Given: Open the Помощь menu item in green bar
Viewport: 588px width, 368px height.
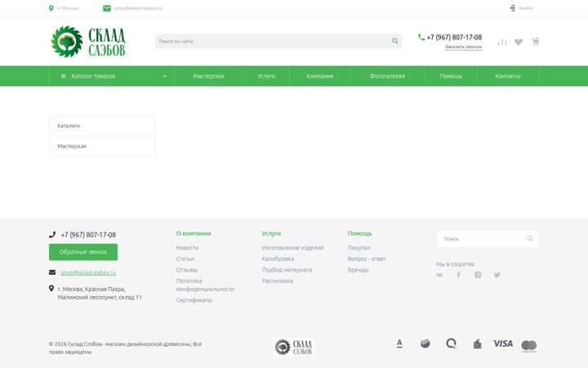Looking at the screenshot, I should [451, 76].
